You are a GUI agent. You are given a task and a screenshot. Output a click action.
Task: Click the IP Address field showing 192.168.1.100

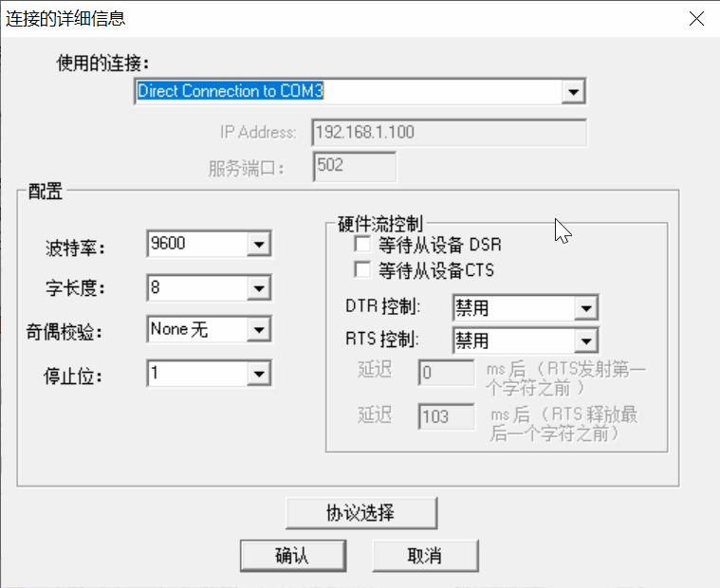(449, 133)
